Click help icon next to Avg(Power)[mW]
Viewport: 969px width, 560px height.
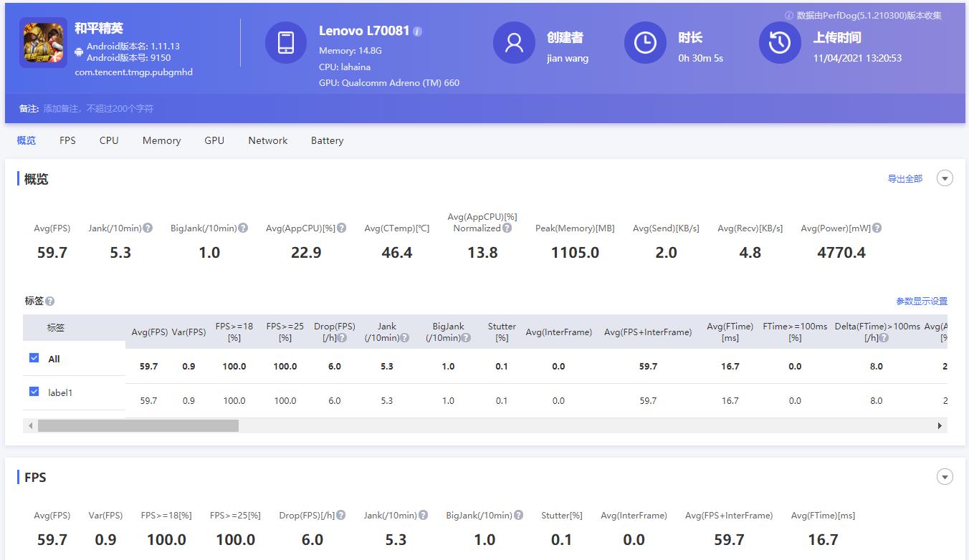(877, 228)
